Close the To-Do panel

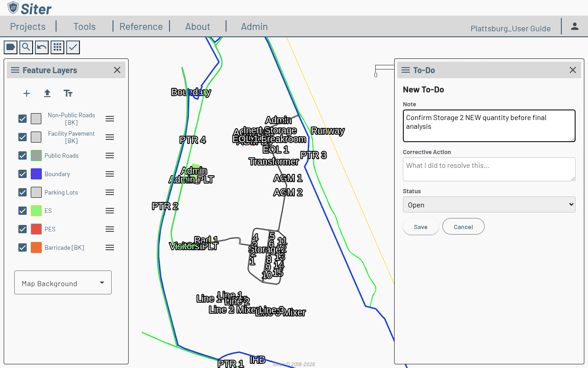(573, 70)
